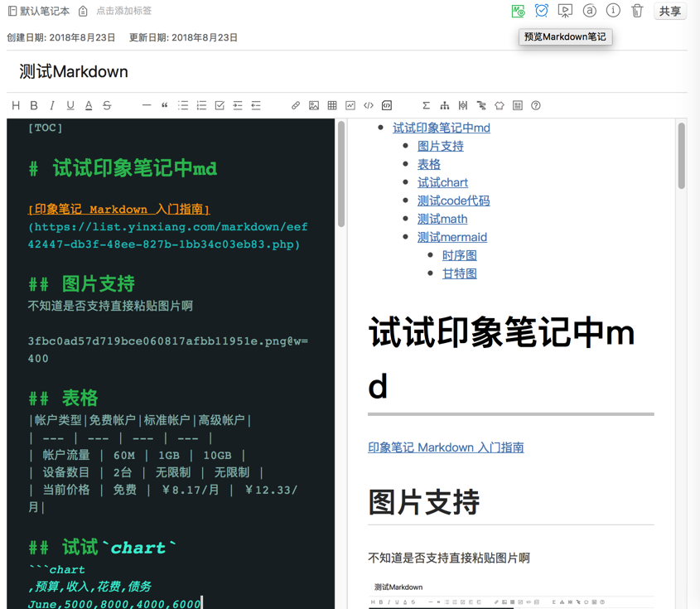Image resolution: width=700 pixels, height=609 pixels.
Task: Click editor link text [印象笔记 Markdown 入门指南]
Action: coord(118,209)
